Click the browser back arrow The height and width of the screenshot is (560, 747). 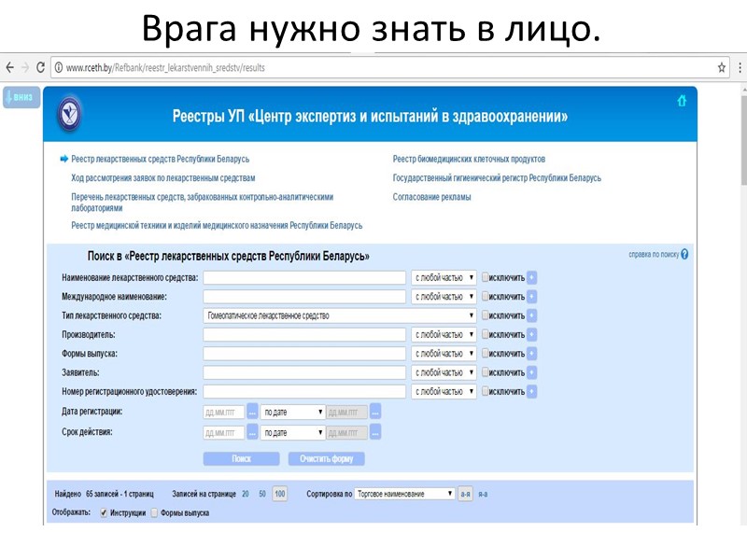click(9, 67)
